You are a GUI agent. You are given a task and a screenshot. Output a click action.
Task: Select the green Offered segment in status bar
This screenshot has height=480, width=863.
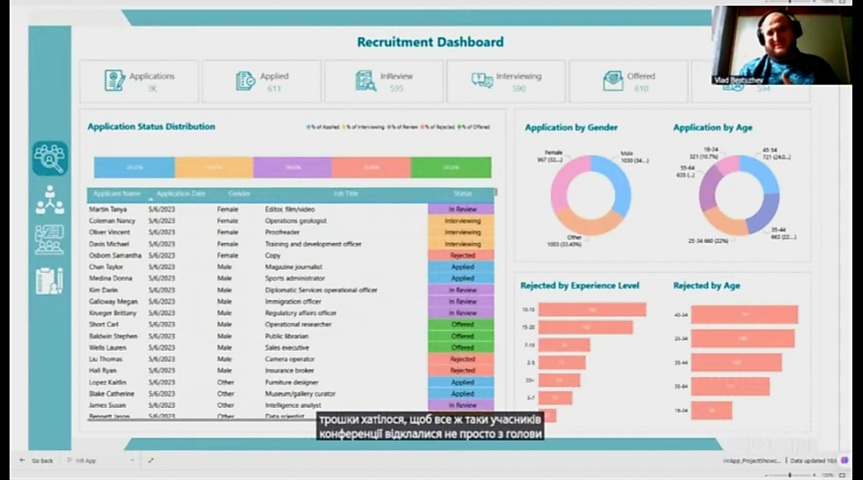(451, 167)
